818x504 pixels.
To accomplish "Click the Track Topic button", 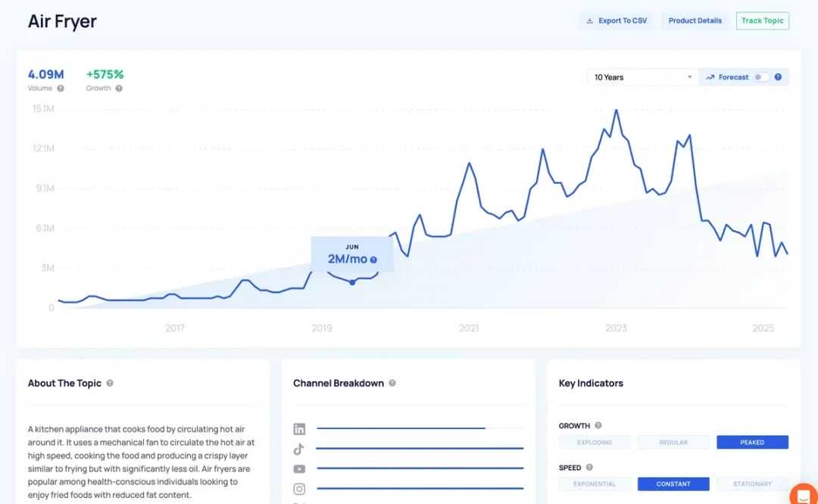I will [762, 21].
